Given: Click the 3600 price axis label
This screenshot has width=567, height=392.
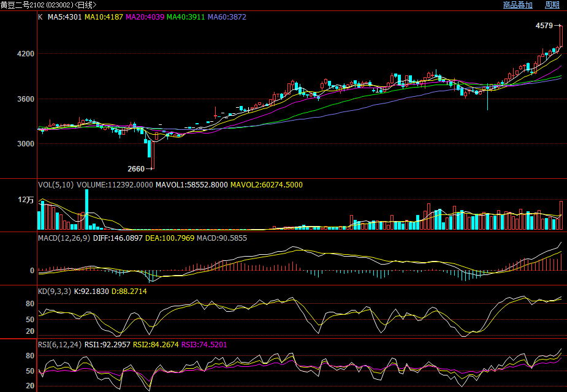Looking at the screenshot, I should pos(26,99).
